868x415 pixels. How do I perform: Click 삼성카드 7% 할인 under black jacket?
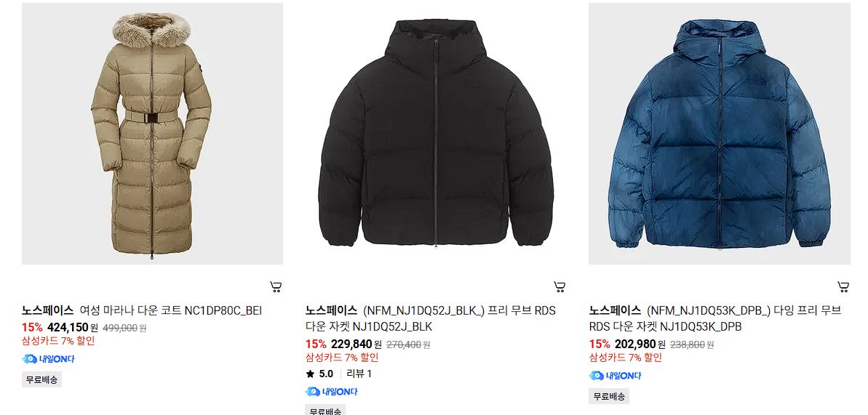coord(342,358)
